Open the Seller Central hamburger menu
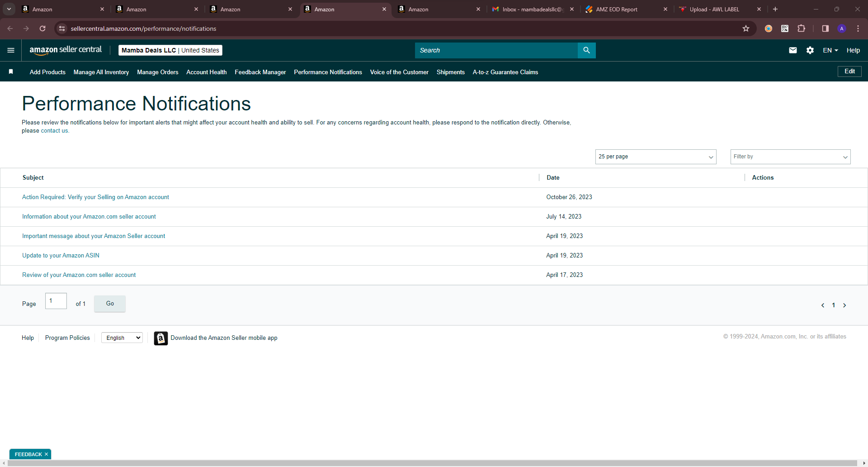The width and height of the screenshot is (868, 467). click(x=11, y=50)
